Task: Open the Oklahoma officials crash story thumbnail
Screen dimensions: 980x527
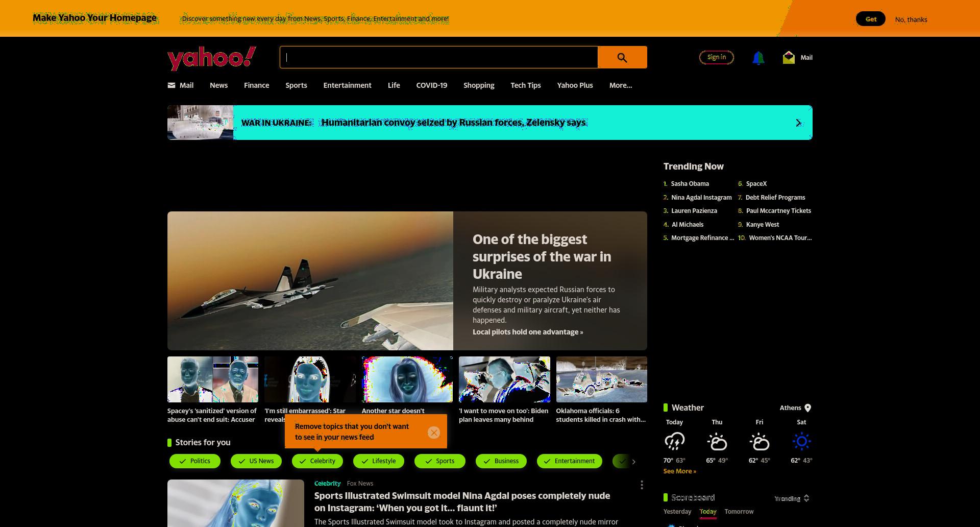Action: [x=602, y=379]
